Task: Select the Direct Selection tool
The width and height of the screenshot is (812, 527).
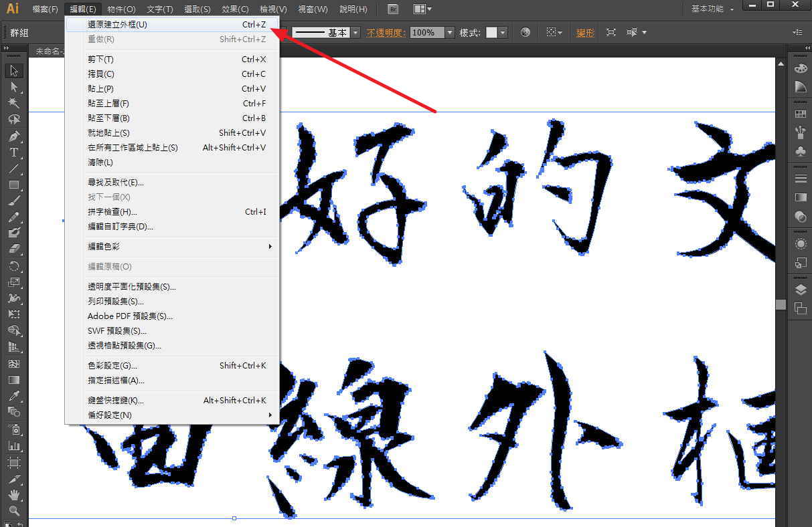Action: 14,87
